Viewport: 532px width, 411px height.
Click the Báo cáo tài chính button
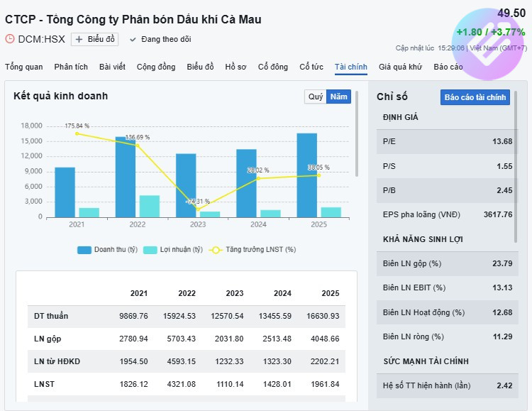[x=475, y=97]
